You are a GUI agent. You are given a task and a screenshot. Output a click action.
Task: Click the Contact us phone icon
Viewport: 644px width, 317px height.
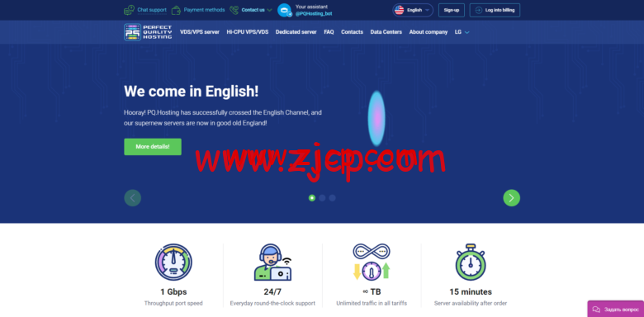(x=234, y=10)
